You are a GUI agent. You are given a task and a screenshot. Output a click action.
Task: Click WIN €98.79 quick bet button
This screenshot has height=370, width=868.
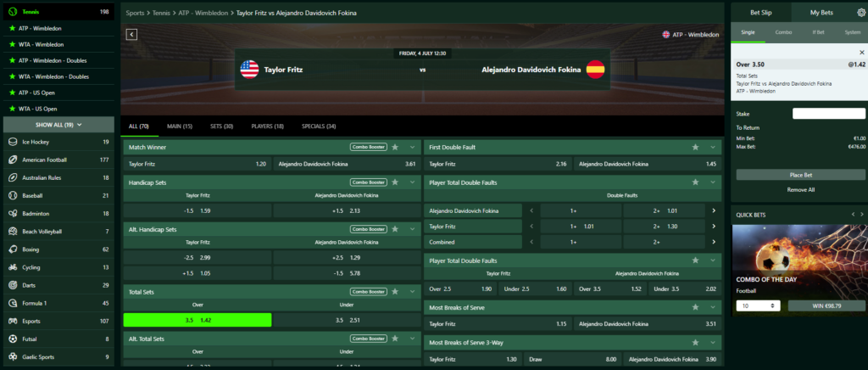(x=826, y=306)
